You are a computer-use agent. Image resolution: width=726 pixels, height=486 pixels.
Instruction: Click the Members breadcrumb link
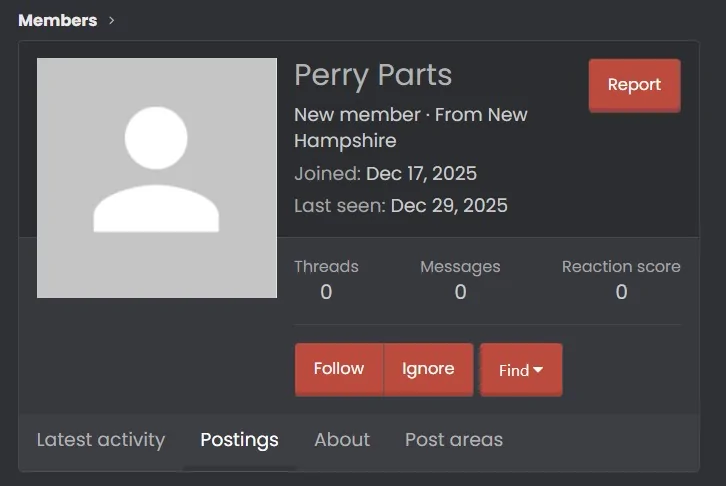point(57,20)
